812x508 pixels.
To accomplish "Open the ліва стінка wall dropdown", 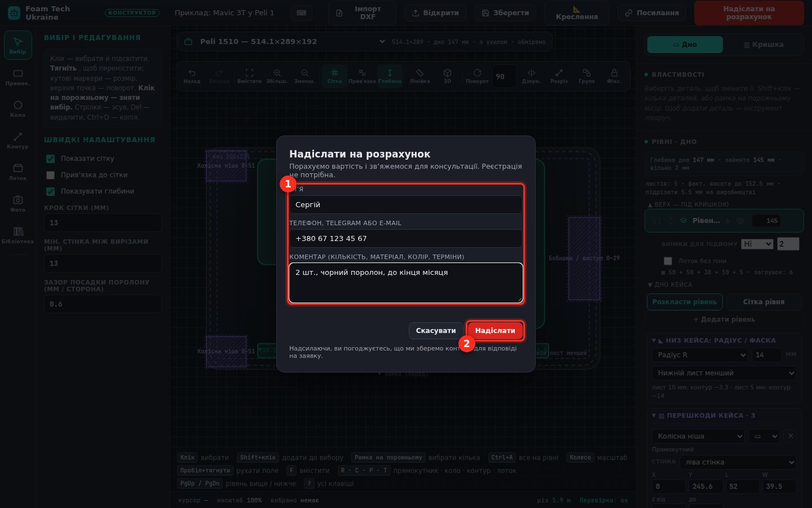I will pos(738,462).
